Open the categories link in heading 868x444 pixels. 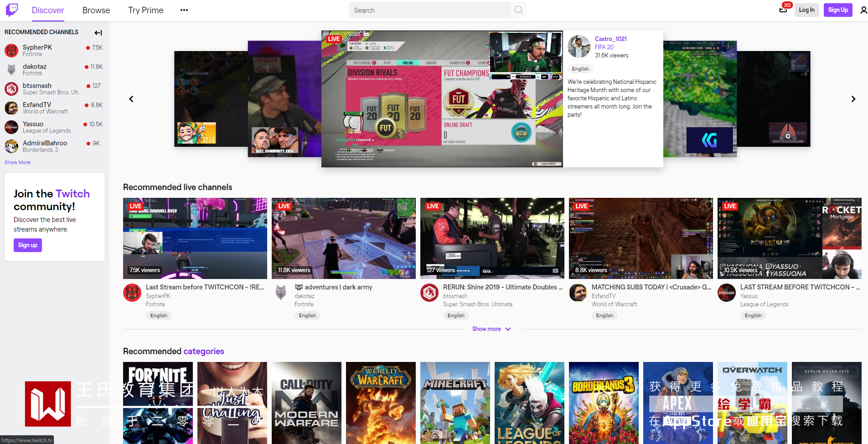pyautogui.click(x=204, y=351)
